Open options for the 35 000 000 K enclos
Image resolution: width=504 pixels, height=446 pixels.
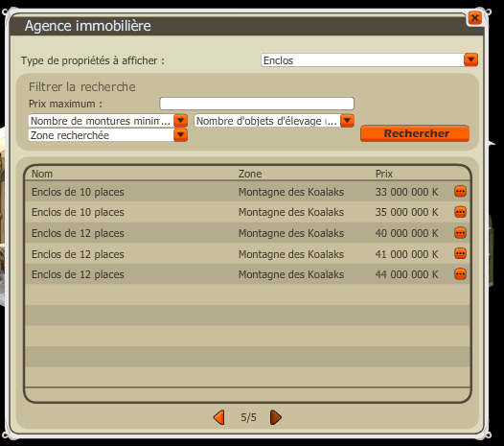pos(460,212)
